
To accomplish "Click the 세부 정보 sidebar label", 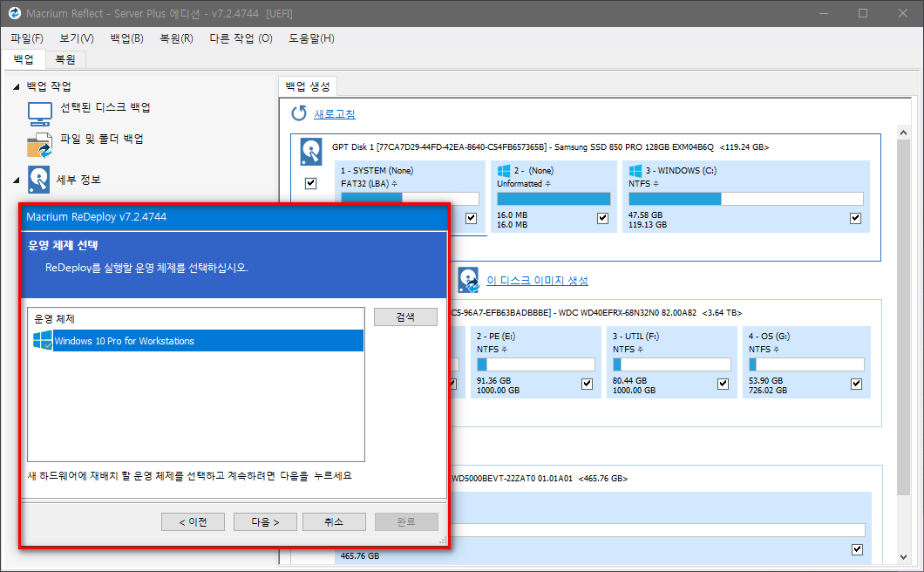I will [x=78, y=180].
